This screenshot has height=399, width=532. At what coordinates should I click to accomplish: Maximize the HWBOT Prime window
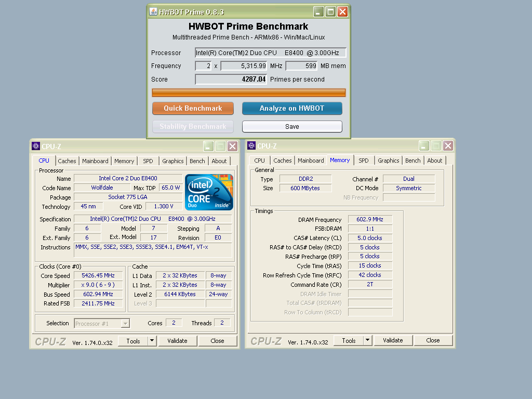click(x=330, y=12)
